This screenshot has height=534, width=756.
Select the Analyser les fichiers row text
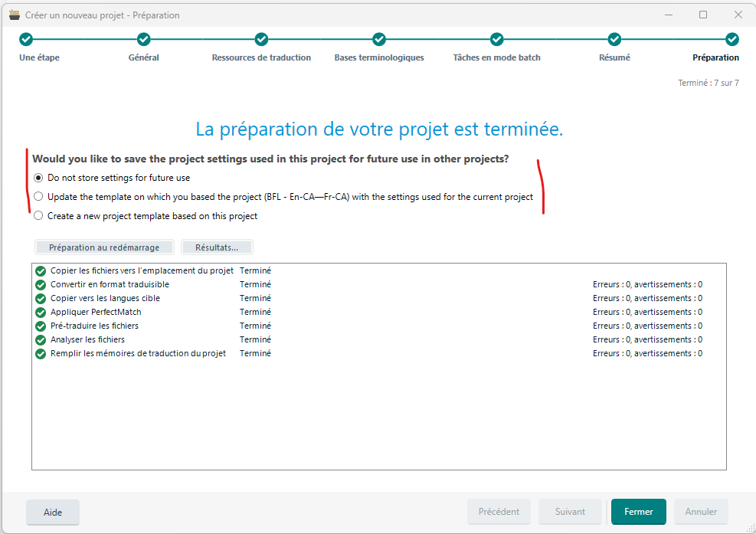tap(87, 339)
